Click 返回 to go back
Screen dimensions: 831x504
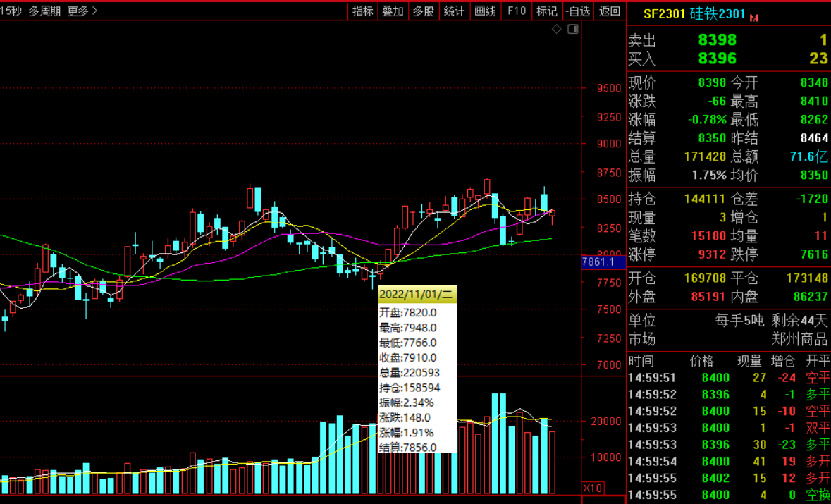click(x=609, y=11)
